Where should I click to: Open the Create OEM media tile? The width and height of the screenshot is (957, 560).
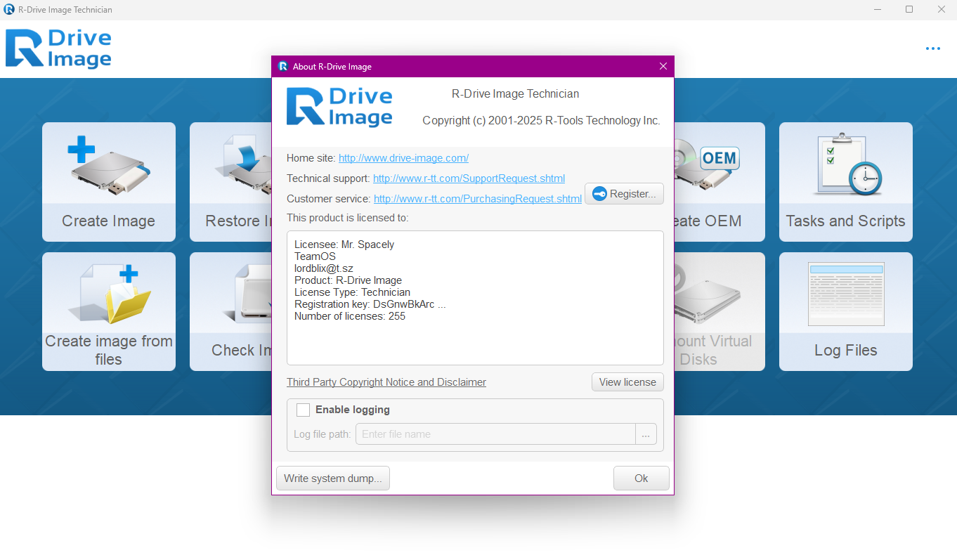[x=720, y=182]
